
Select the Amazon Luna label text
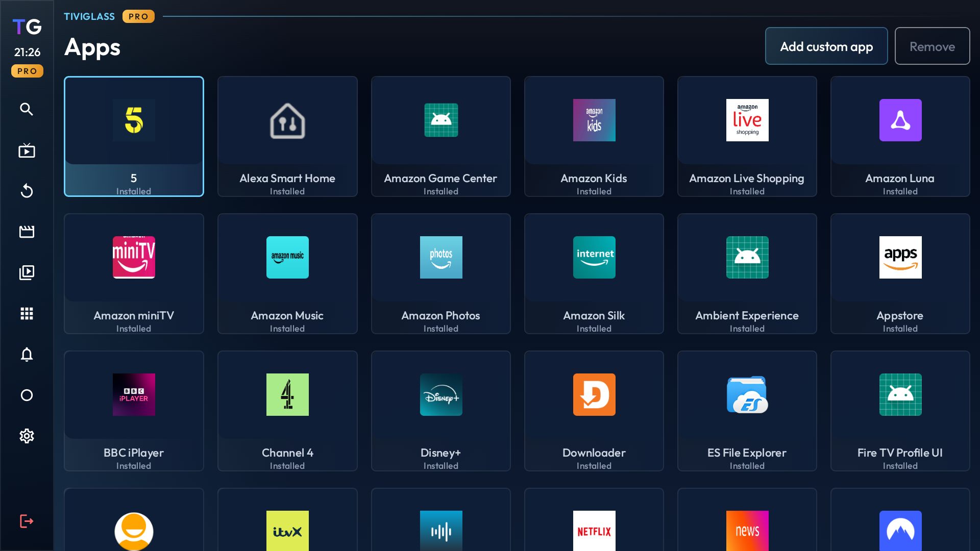pos(900,178)
